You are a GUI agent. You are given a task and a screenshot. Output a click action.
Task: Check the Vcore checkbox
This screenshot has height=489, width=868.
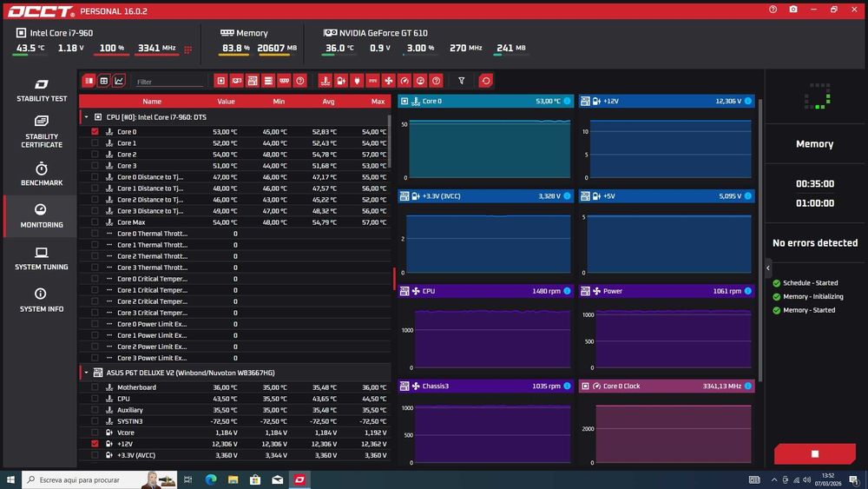(95, 432)
